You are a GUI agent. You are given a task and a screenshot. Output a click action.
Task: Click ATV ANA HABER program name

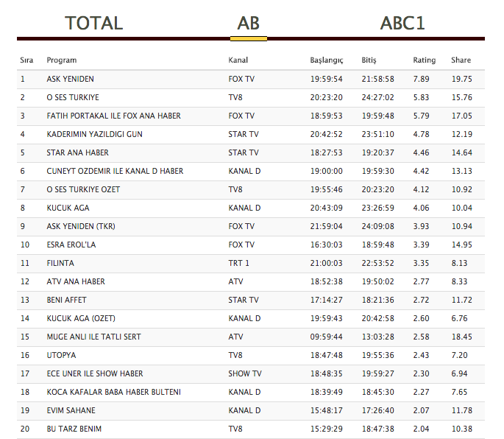pos(76,281)
